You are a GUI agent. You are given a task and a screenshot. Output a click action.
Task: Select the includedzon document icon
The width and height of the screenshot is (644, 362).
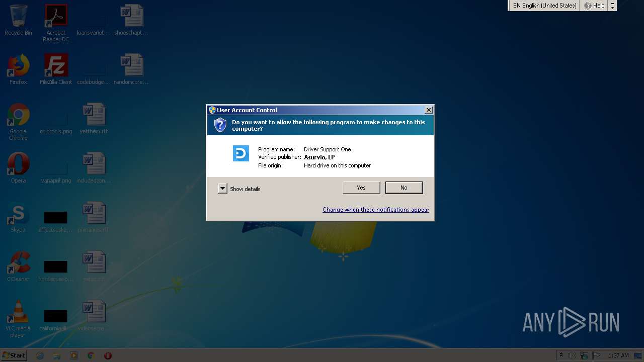94,168
